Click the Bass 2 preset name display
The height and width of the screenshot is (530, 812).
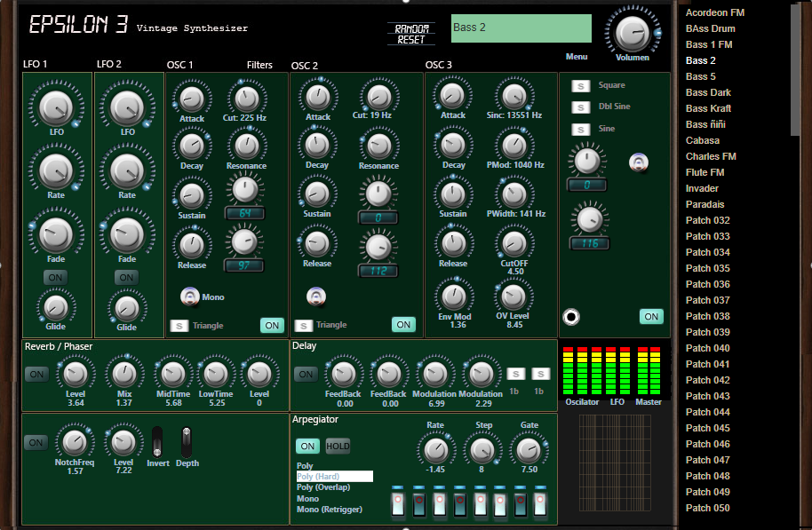click(x=521, y=28)
